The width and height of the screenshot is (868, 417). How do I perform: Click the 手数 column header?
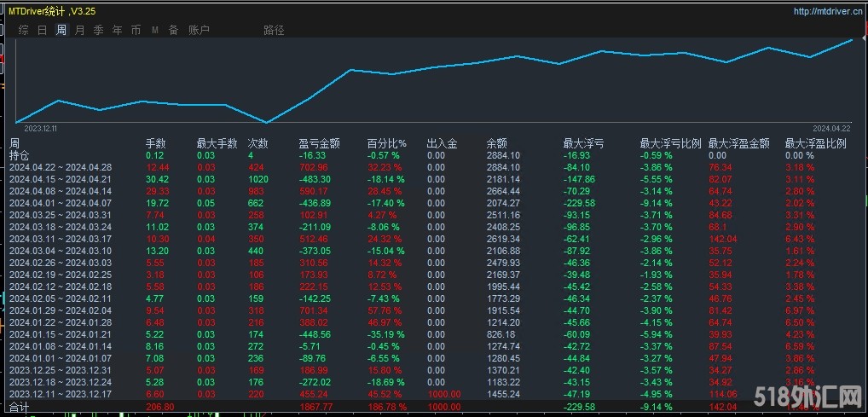click(155, 143)
